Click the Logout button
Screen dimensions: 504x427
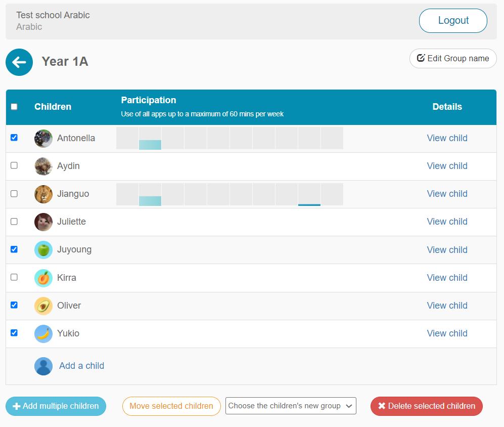[453, 21]
